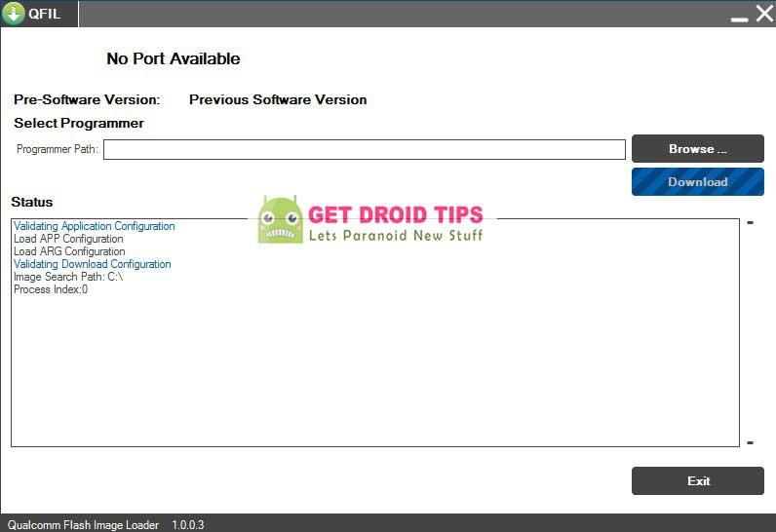Click the dash mark at status box top-right
This screenshot has width=776, height=532.
pos(750,223)
